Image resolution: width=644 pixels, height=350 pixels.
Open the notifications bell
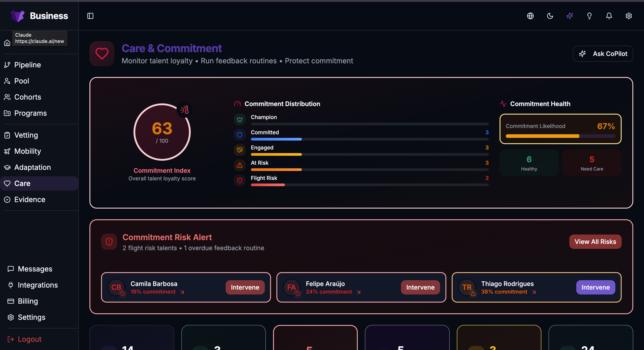coord(609,16)
